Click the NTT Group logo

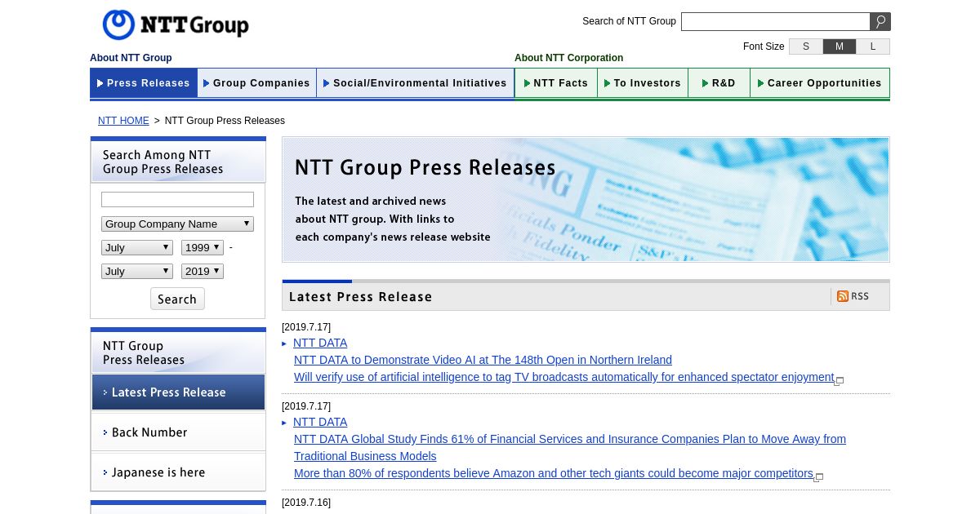click(176, 25)
